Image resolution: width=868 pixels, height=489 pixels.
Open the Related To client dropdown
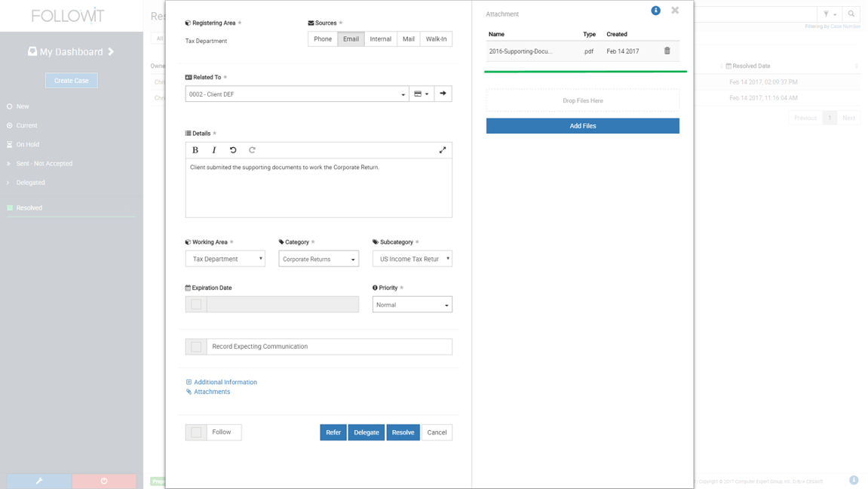pyautogui.click(x=296, y=94)
